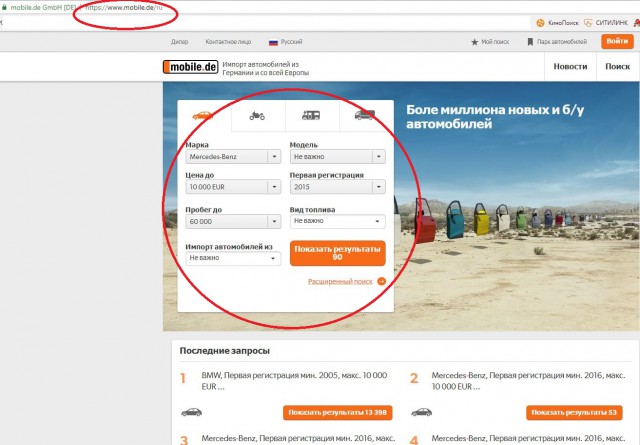Click car icon under query 2 Mercedes-Benz
The image size is (640, 445).
[x=422, y=412]
